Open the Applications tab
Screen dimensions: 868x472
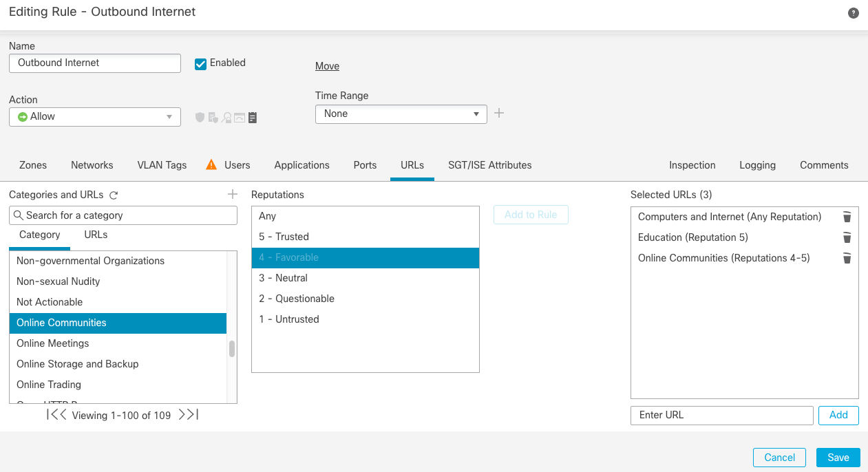point(301,165)
